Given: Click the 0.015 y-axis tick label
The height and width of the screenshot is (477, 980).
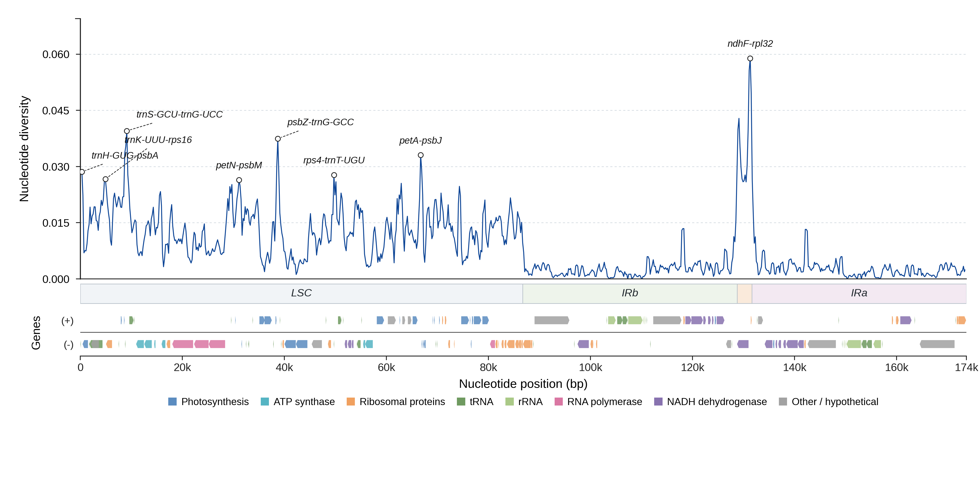Looking at the screenshot, I should tap(56, 223).
